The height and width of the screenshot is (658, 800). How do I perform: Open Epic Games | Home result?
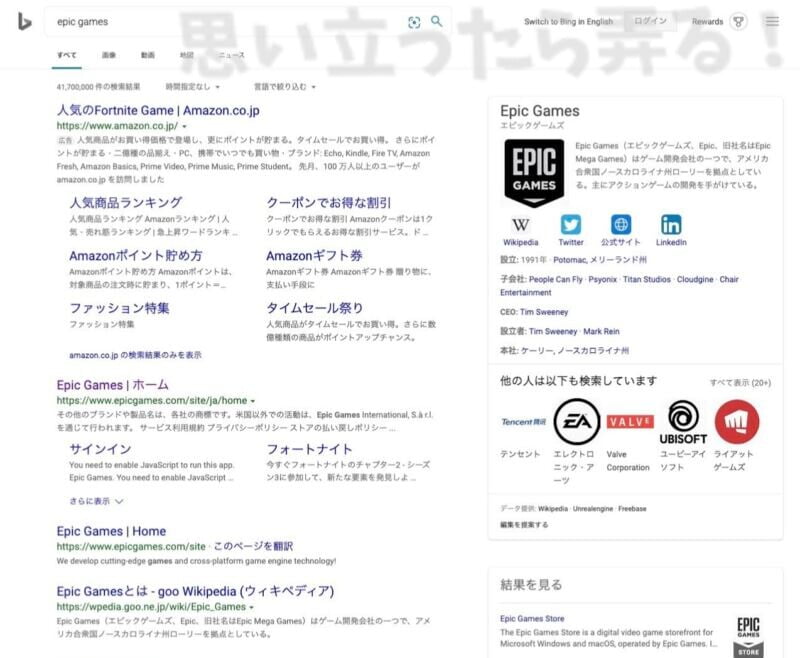(x=111, y=531)
